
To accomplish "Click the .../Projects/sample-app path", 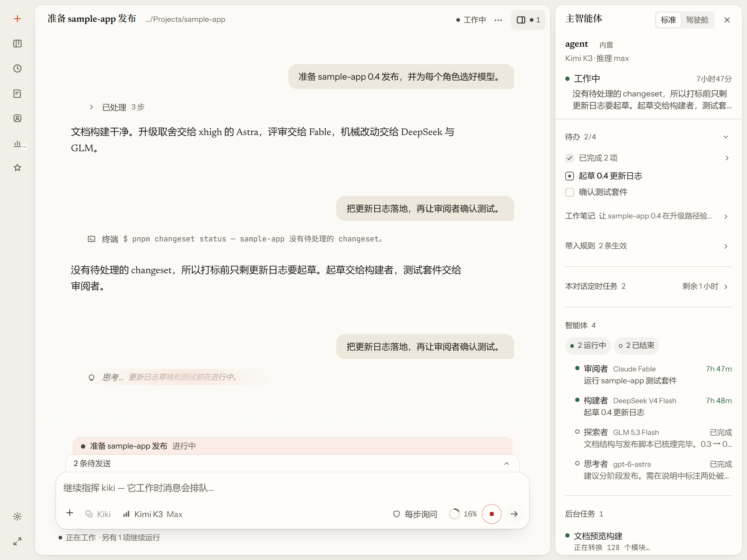I will (x=185, y=20).
